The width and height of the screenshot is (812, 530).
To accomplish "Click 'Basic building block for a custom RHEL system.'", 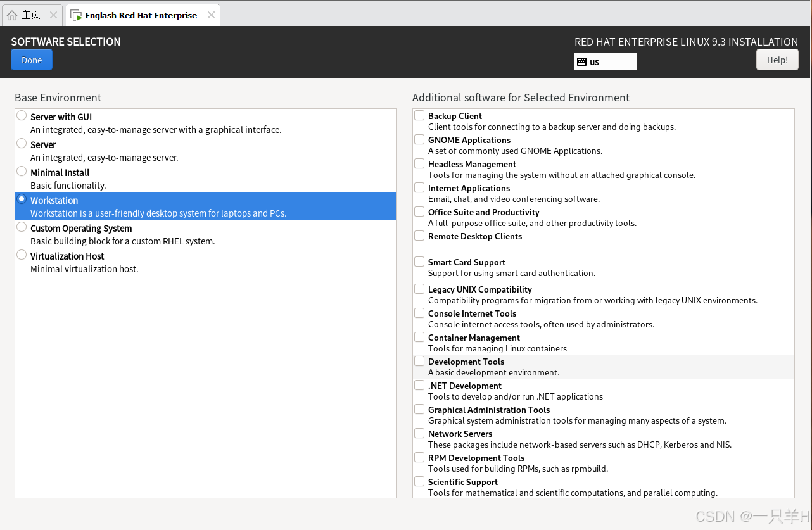I will point(123,241).
